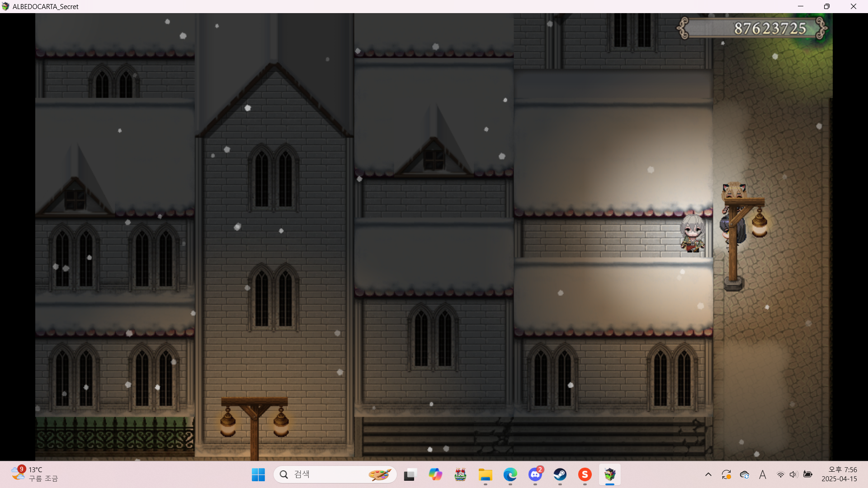This screenshot has width=868, height=488.
Task: Open the volume speaker icon
Action: (793, 474)
